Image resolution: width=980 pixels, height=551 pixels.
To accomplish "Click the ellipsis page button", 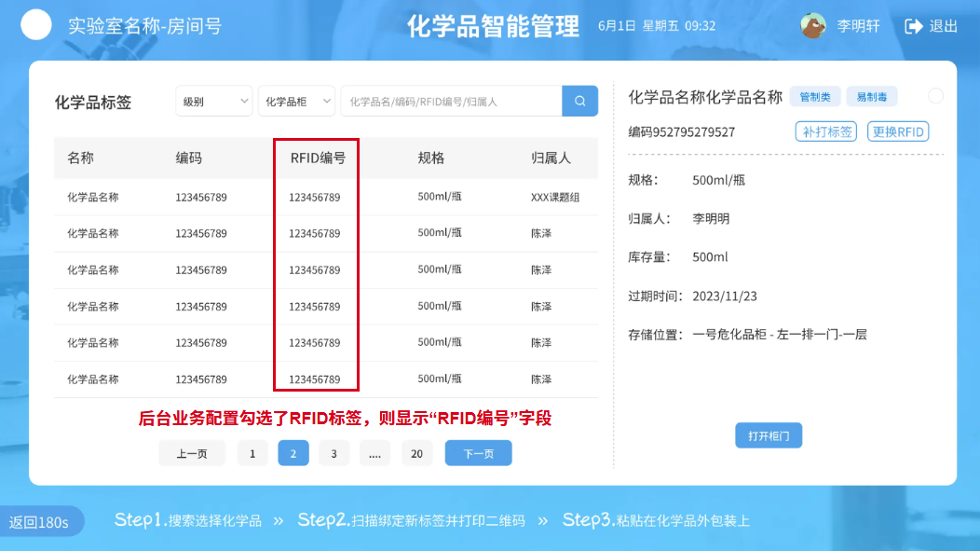I will [374, 453].
